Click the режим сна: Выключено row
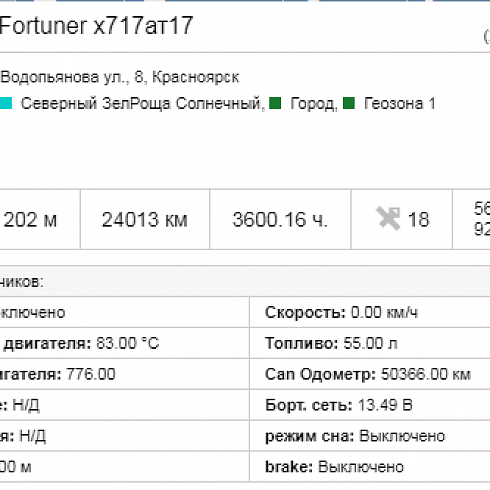This screenshot has height=490, width=490. click(370, 436)
